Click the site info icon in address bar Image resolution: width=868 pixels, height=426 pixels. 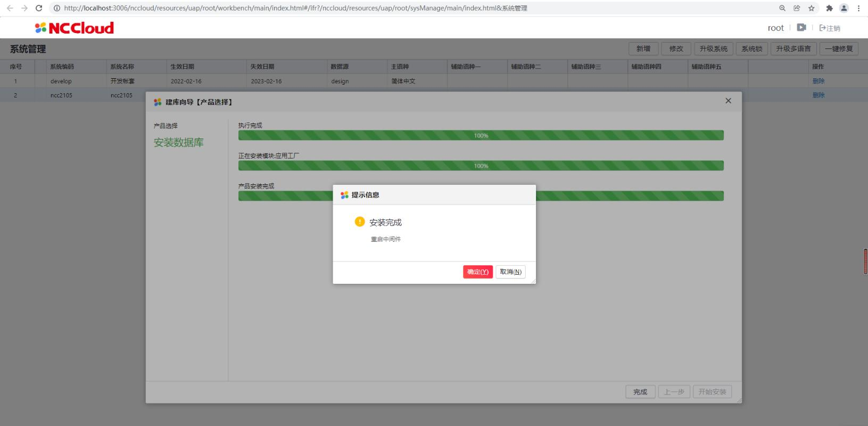(56, 8)
